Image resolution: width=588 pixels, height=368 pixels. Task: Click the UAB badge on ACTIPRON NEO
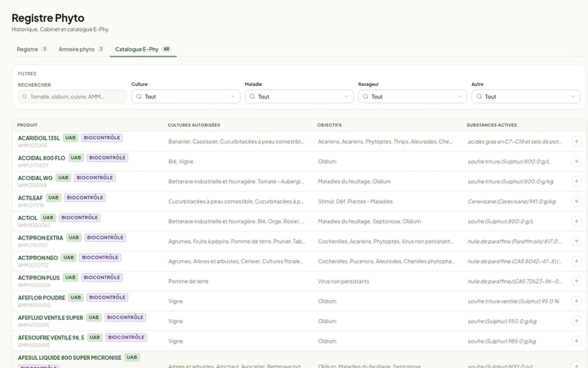[x=69, y=258]
